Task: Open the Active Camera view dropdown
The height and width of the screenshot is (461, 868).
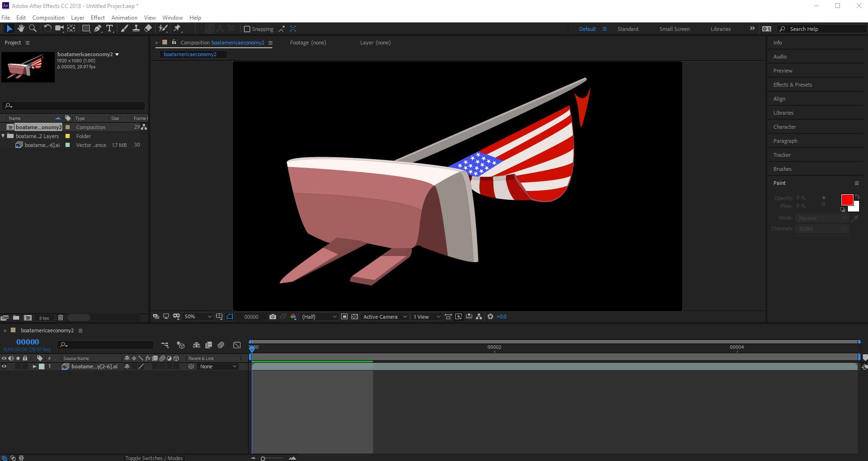Action: (383, 316)
